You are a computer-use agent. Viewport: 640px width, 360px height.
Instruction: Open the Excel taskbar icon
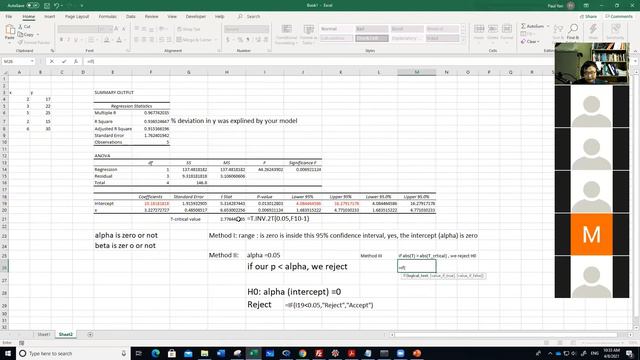[253, 353]
